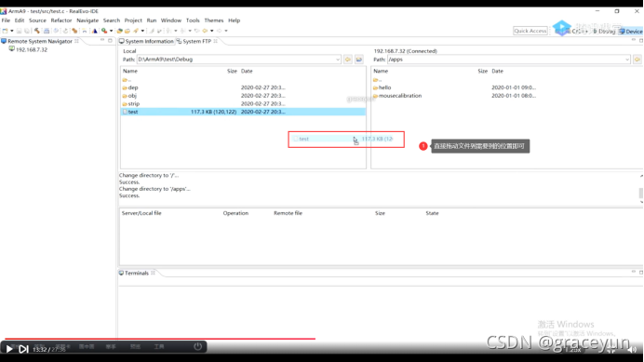Click the Local browse folder icon
This screenshot has height=362, width=644.
(x=359, y=60)
